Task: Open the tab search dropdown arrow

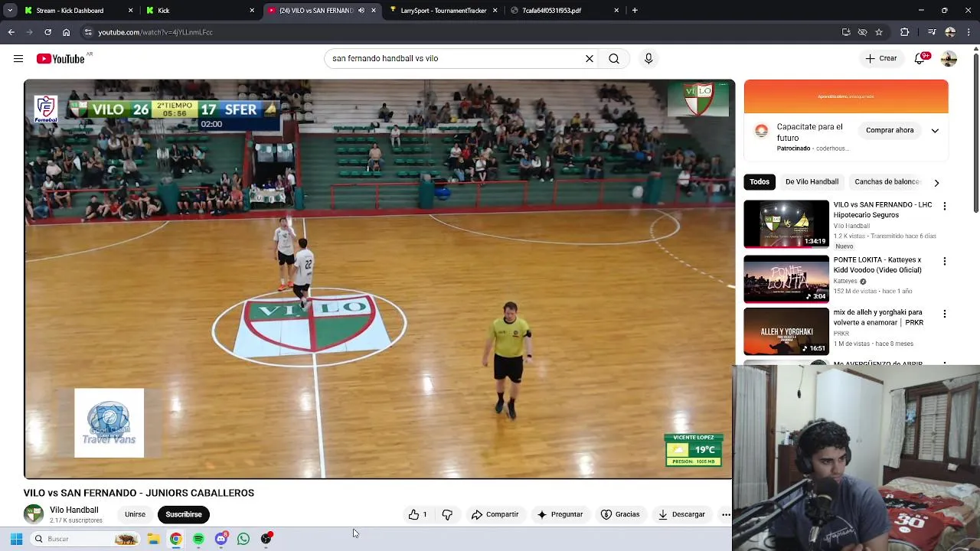Action: [10, 10]
